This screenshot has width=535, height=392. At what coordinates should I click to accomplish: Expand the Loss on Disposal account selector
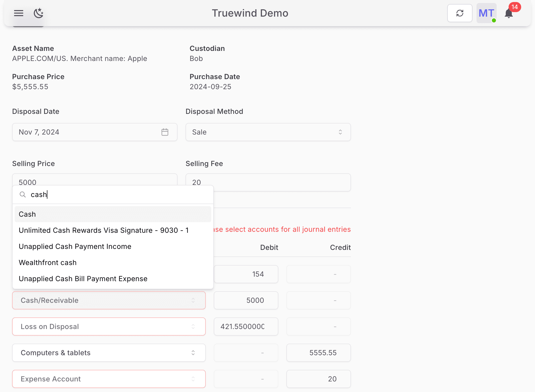click(x=109, y=326)
